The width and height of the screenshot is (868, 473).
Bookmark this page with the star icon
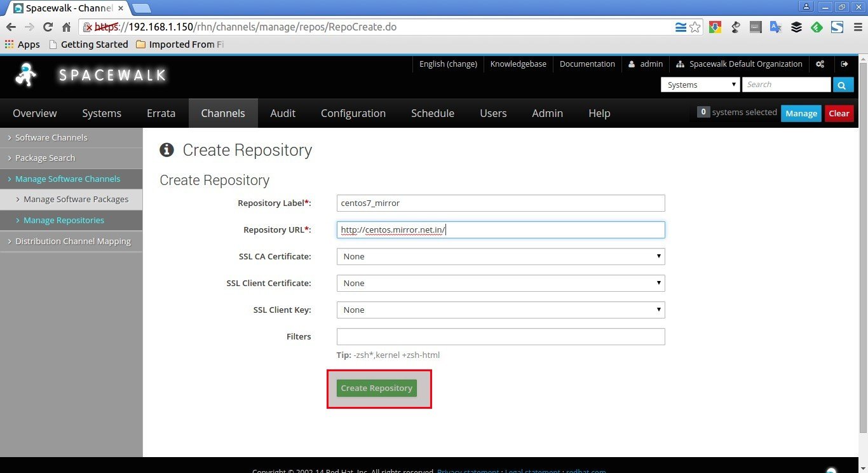(x=695, y=27)
